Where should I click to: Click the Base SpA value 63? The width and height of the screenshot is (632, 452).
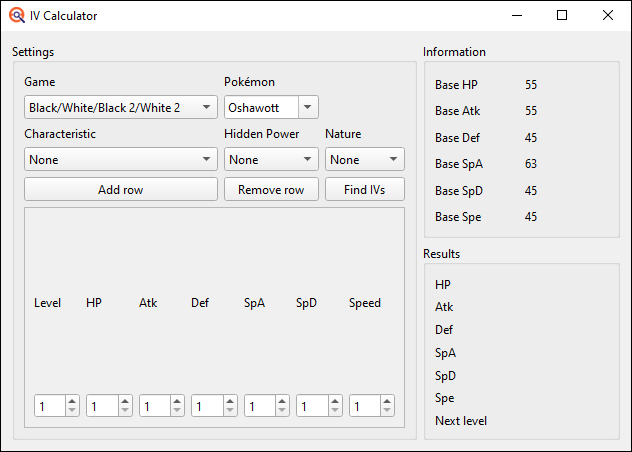531,164
